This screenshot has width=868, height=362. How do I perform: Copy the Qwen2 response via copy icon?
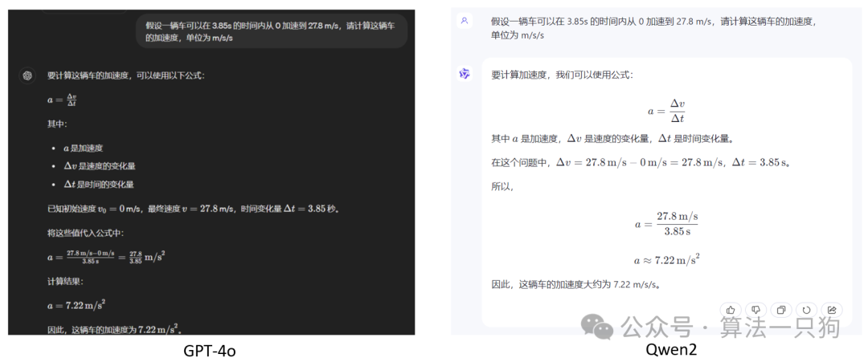[x=781, y=310]
